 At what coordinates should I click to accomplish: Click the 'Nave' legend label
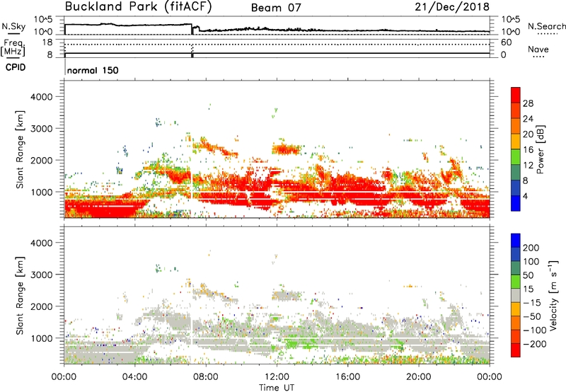[538, 49]
